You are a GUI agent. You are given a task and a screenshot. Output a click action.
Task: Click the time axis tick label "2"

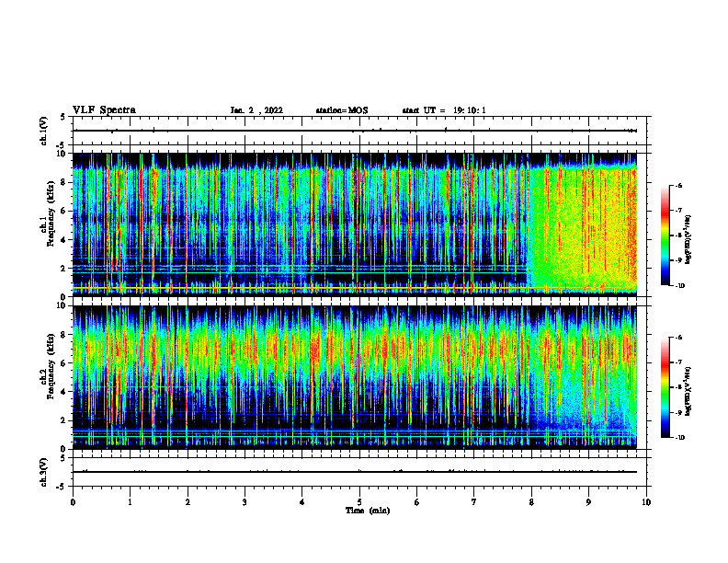[x=188, y=502]
